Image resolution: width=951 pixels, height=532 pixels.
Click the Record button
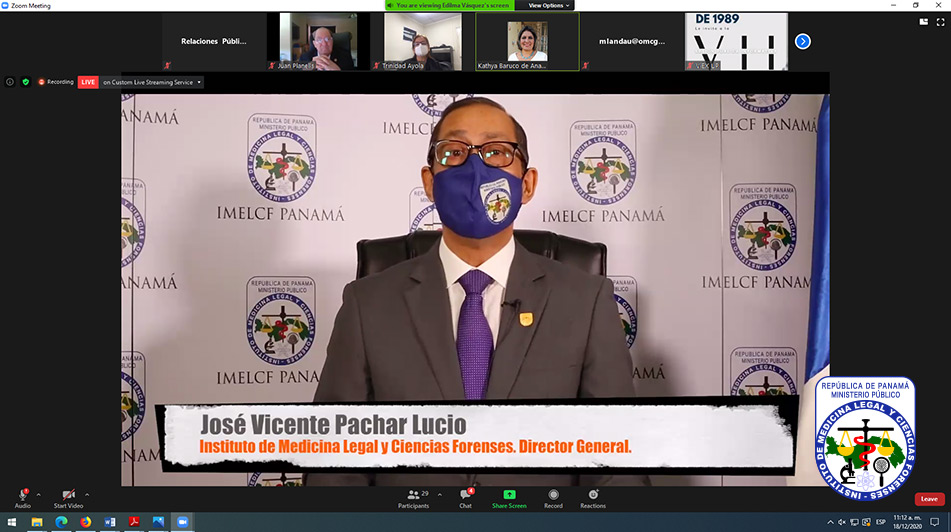tap(553, 499)
